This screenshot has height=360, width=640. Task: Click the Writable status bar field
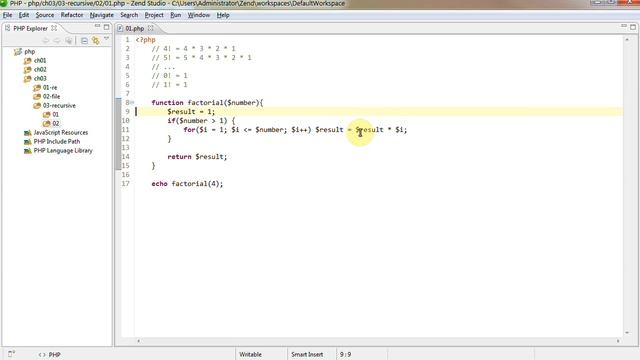click(250, 354)
